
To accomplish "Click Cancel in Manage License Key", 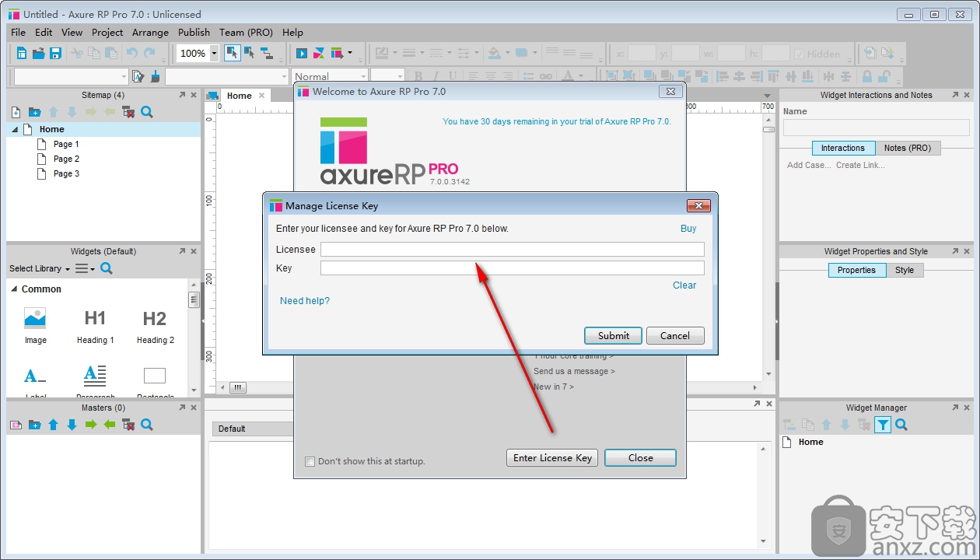I will (675, 336).
